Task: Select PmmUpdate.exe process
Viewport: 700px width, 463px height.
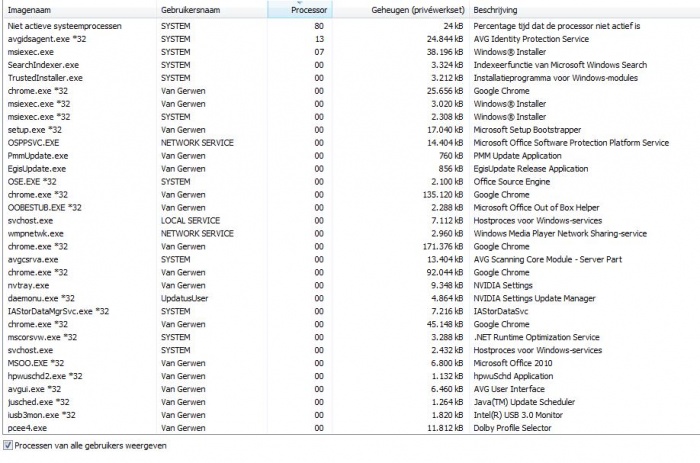Action: pos(352,155)
